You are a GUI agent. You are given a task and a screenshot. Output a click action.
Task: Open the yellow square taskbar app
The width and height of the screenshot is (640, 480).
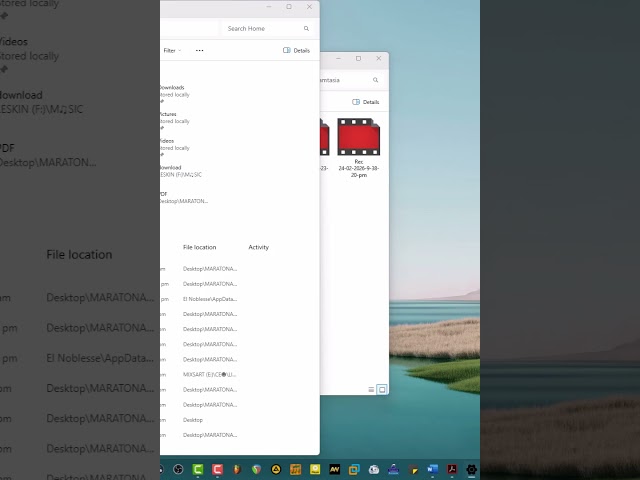315,469
